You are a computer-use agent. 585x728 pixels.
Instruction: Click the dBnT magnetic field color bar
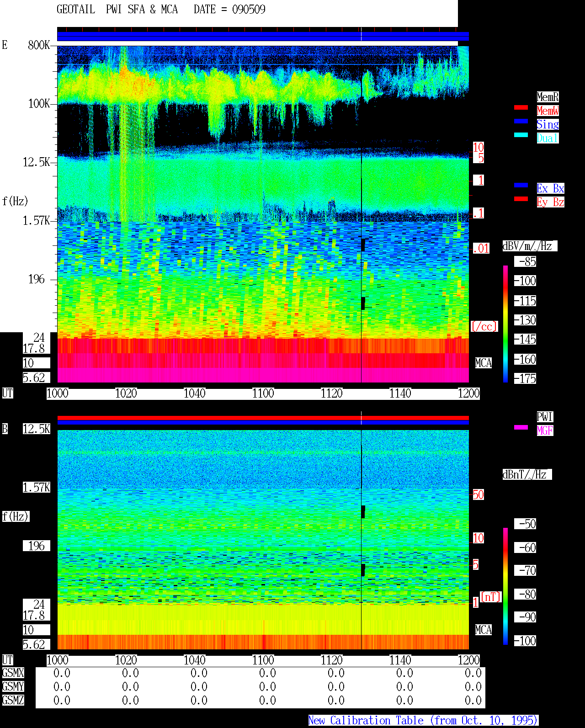(505, 586)
